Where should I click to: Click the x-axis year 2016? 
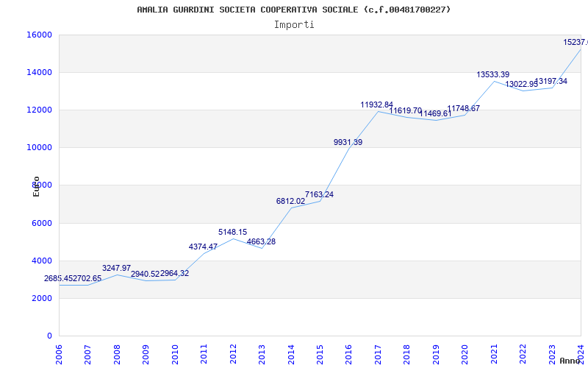point(348,354)
